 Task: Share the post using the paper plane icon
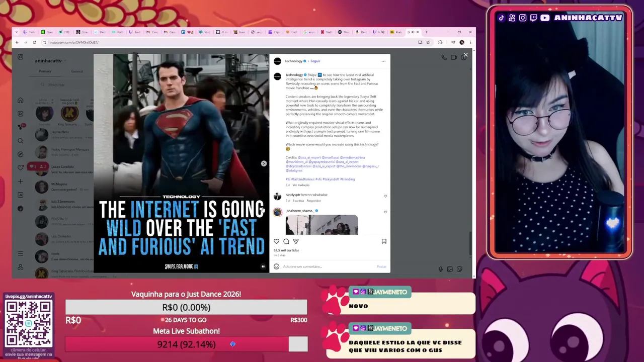tap(296, 241)
